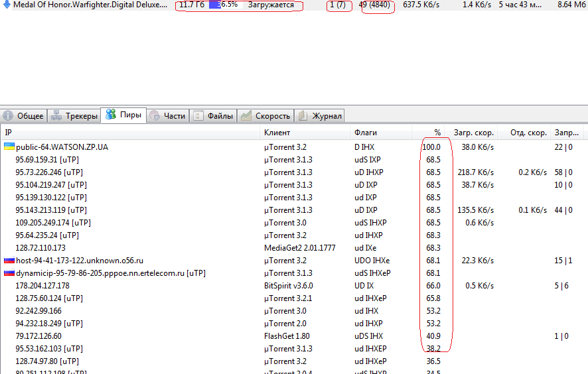Click the 218.7 Кб/s download speed cell
The image size is (588, 374).
point(475,172)
